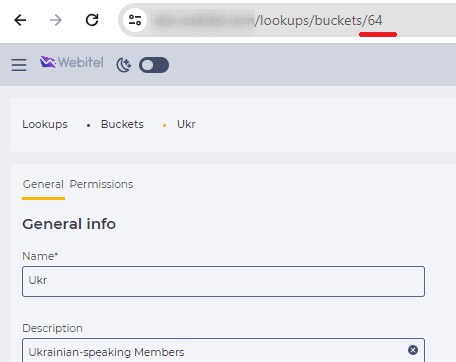Screen dimensions: 456x362
Task: Go to the Buckets breadcrumb
Action: [122, 124]
